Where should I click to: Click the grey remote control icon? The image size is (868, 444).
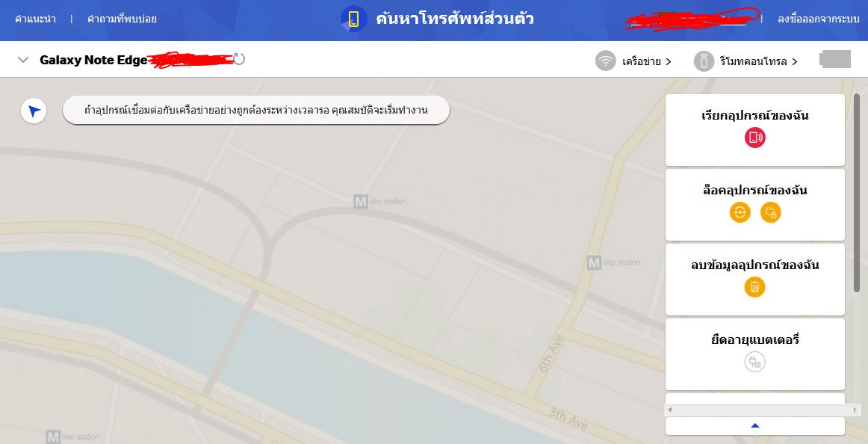pos(704,61)
